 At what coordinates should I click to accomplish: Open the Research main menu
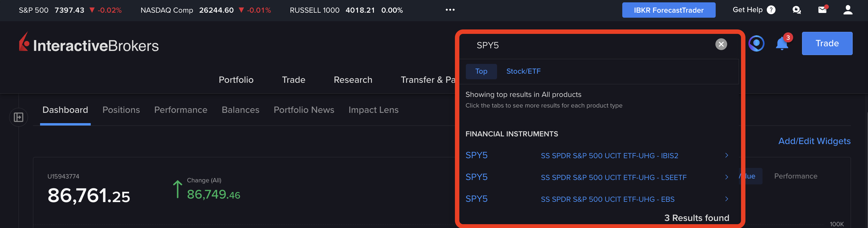[x=353, y=80]
